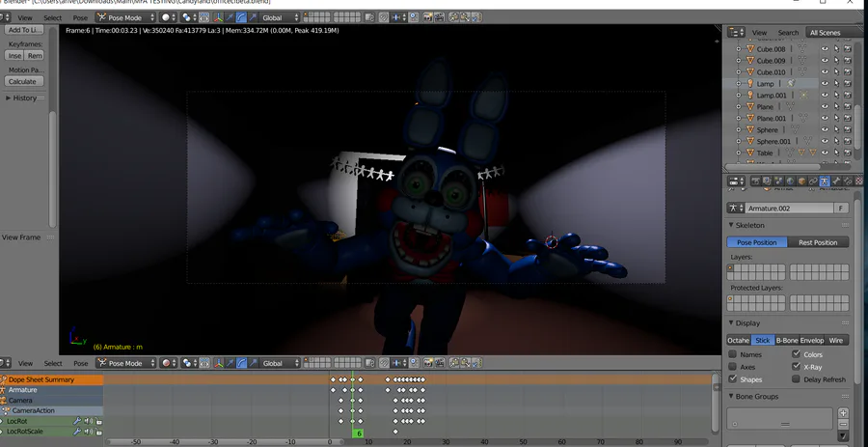Open Select menu in top 3D header

(x=53, y=17)
